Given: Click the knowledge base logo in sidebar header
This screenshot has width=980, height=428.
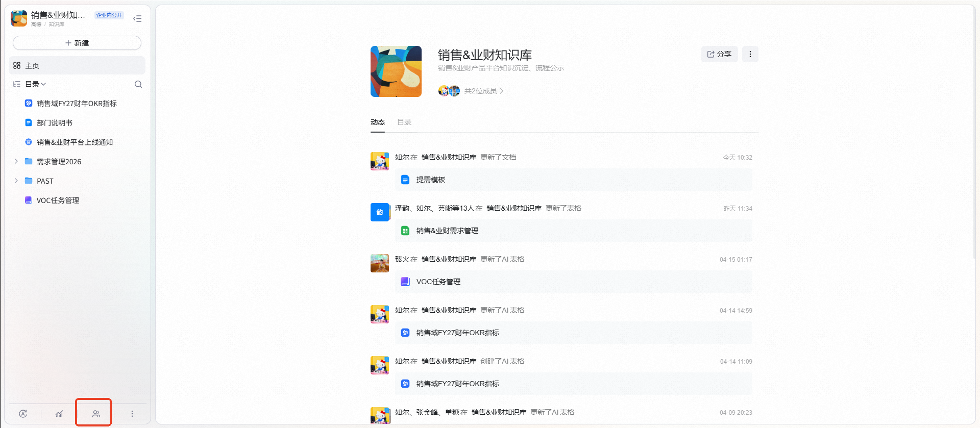Looking at the screenshot, I should tap(19, 18).
